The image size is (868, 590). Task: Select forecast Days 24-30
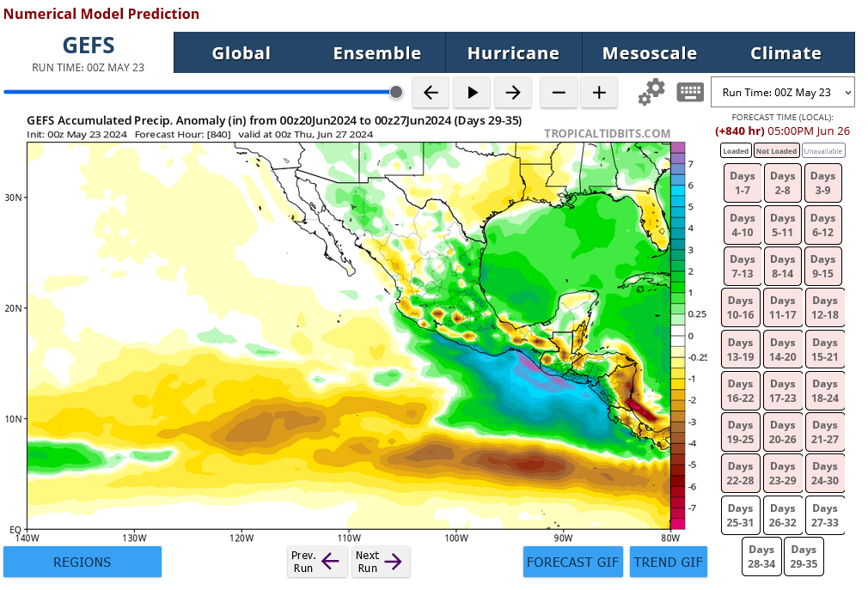825,474
